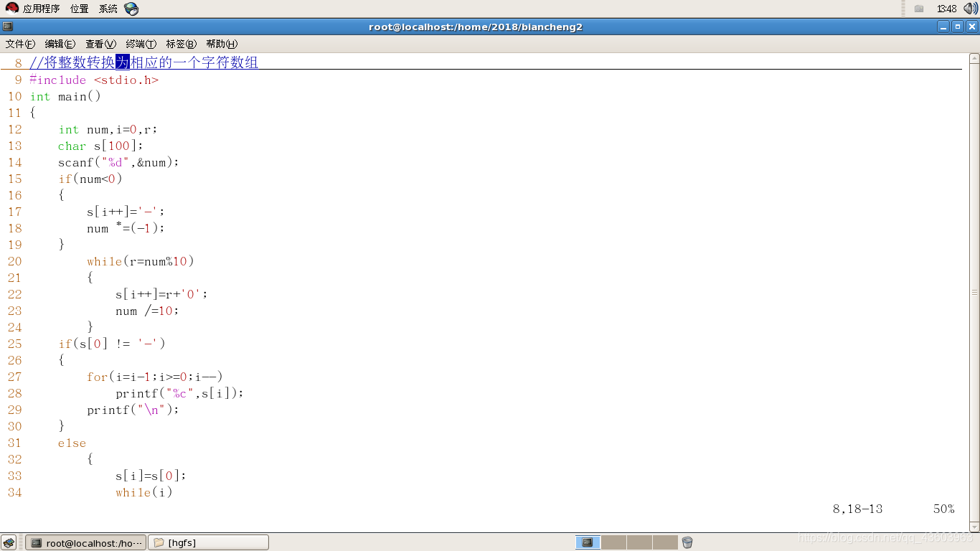Switch to the fourth workspace in switcher
Image resolution: width=980 pixels, height=551 pixels.
pyautogui.click(x=665, y=542)
